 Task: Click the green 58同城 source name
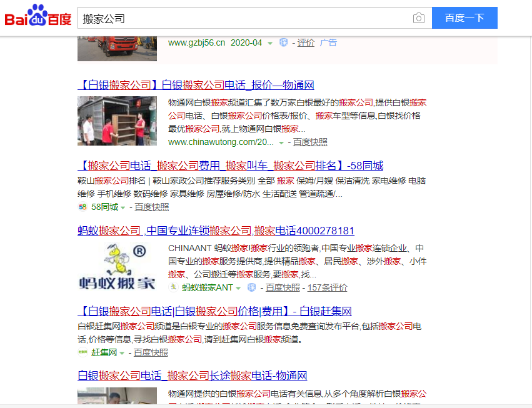click(105, 207)
